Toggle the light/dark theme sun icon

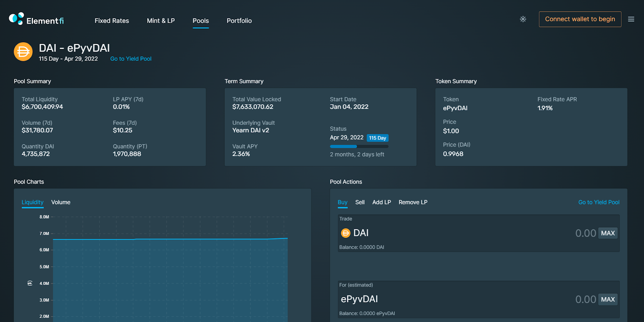click(523, 19)
